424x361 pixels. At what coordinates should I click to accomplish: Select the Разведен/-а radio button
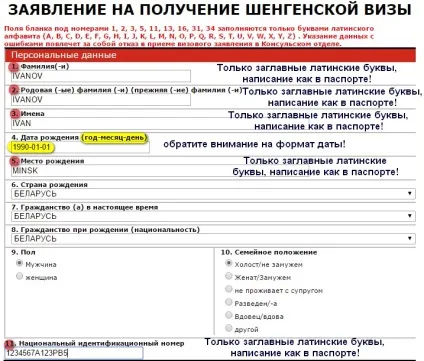pyautogui.click(x=228, y=302)
